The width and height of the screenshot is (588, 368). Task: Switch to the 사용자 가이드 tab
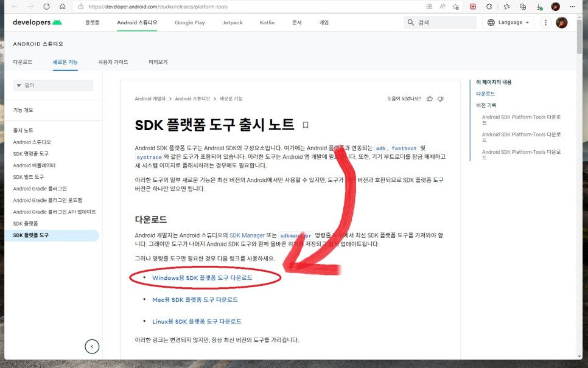click(x=113, y=62)
